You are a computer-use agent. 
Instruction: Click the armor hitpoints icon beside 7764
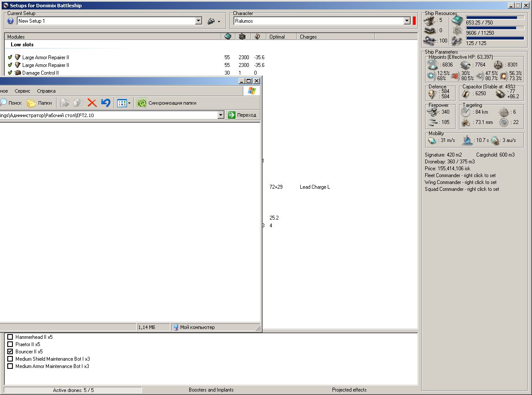[466, 65]
